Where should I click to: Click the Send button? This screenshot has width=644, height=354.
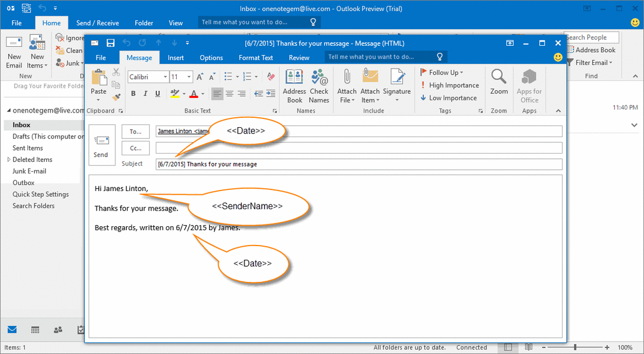(x=101, y=146)
